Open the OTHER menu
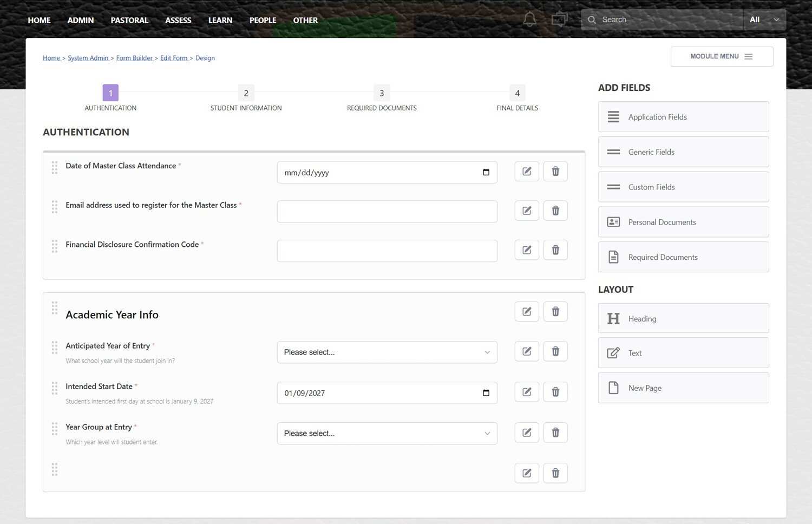 pyautogui.click(x=305, y=20)
